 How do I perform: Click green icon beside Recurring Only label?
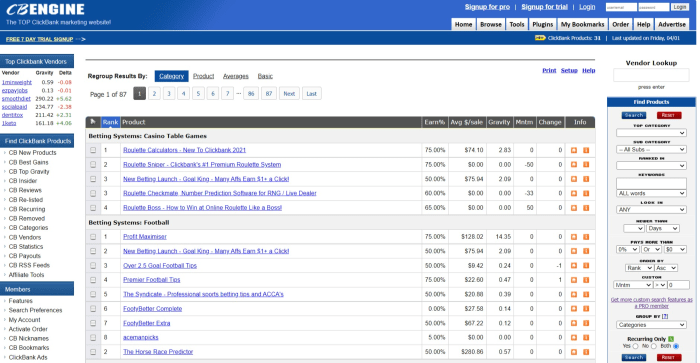(x=671, y=339)
